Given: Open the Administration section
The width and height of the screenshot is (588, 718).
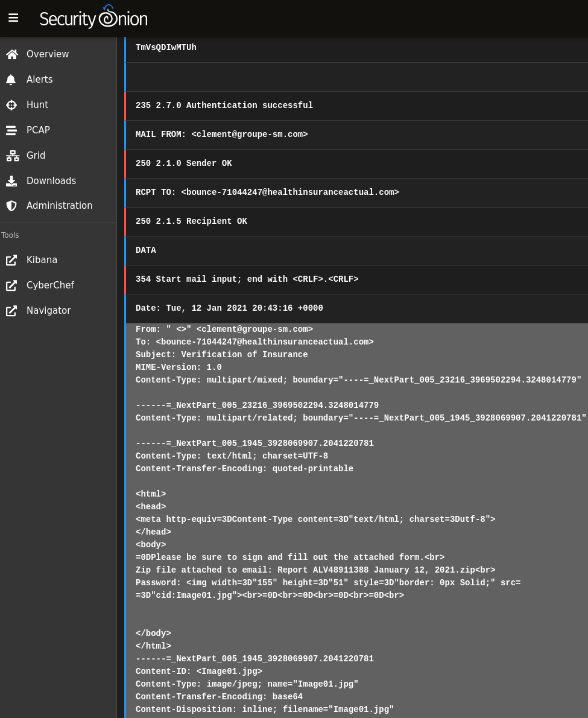Looking at the screenshot, I should (x=58, y=206).
